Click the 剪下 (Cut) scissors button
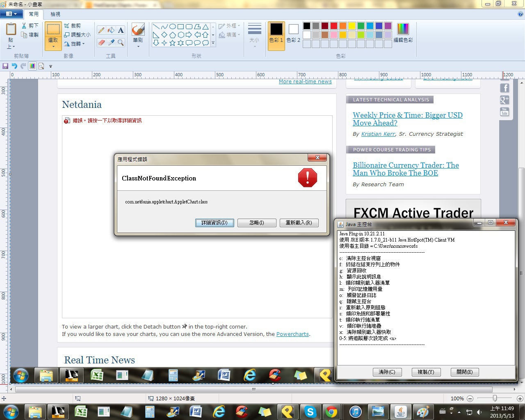 tap(30, 26)
